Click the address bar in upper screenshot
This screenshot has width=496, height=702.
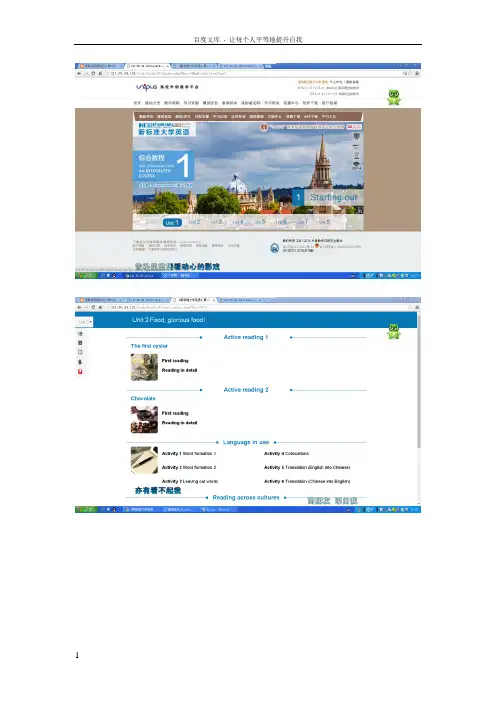pos(253,73)
